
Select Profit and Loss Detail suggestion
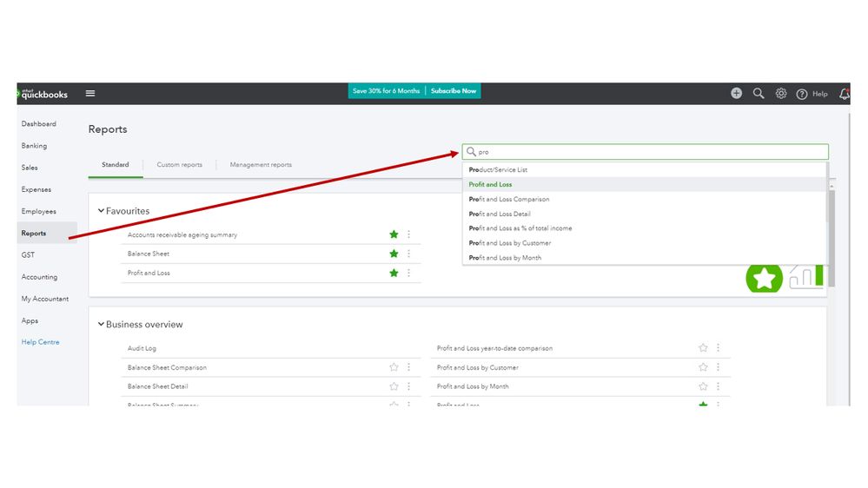645,214
